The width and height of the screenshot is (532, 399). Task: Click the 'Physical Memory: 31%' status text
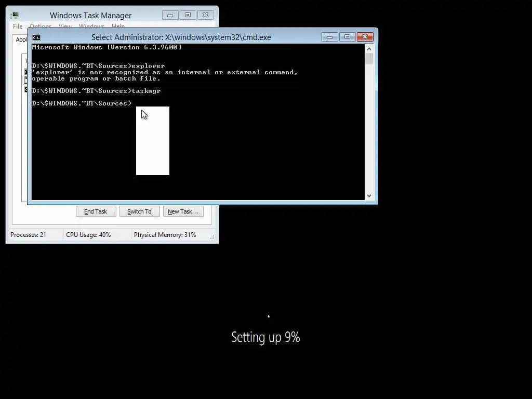pos(165,235)
